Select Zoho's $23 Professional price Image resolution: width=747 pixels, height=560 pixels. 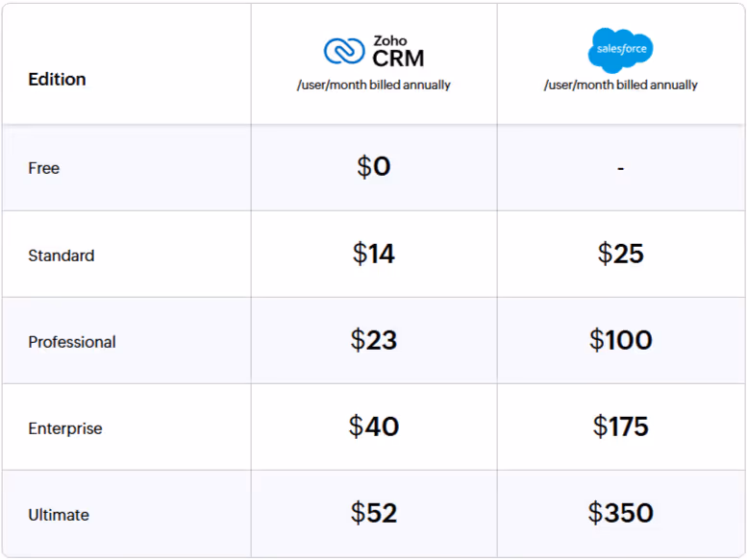(374, 340)
